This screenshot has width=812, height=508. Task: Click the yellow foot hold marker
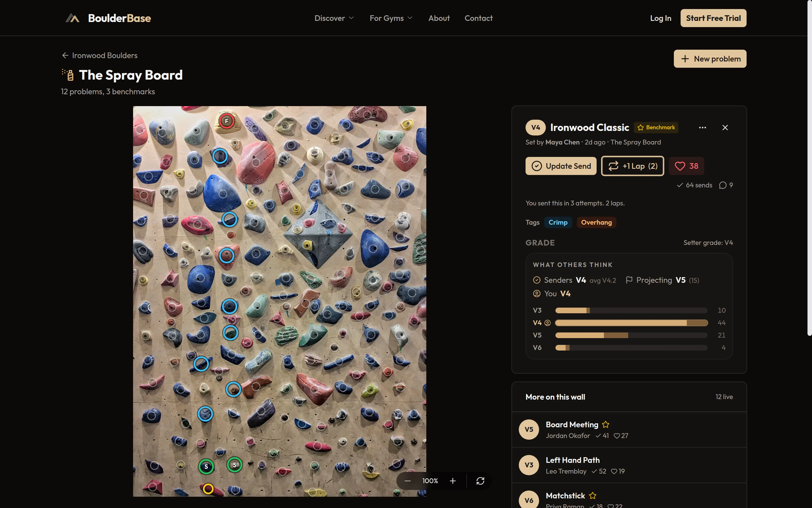pos(208,489)
